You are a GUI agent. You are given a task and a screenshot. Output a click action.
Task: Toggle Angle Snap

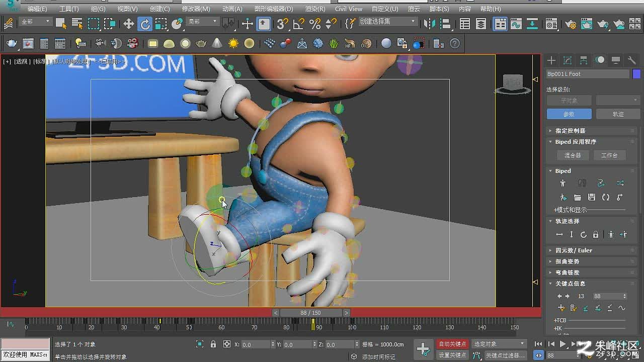click(299, 24)
